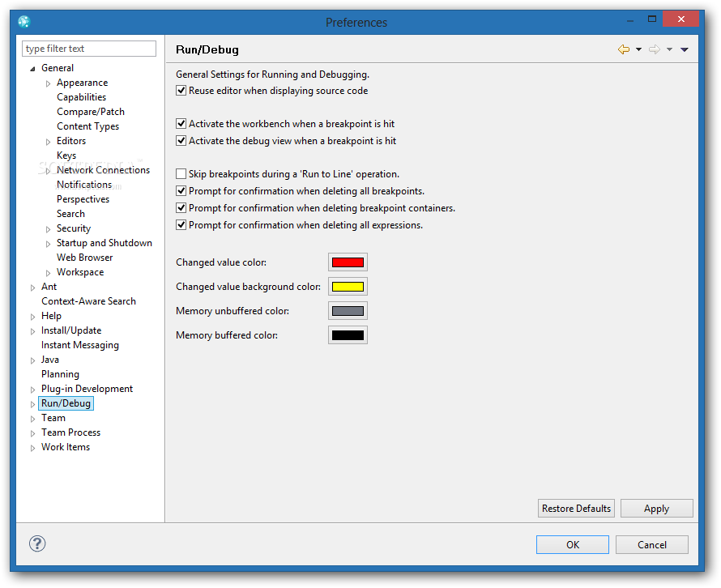This screenshot has height=588, width=721.
Task: Toggle prompt when deleting all expressions
Action: pyautogui.click(x=181, y=225)
